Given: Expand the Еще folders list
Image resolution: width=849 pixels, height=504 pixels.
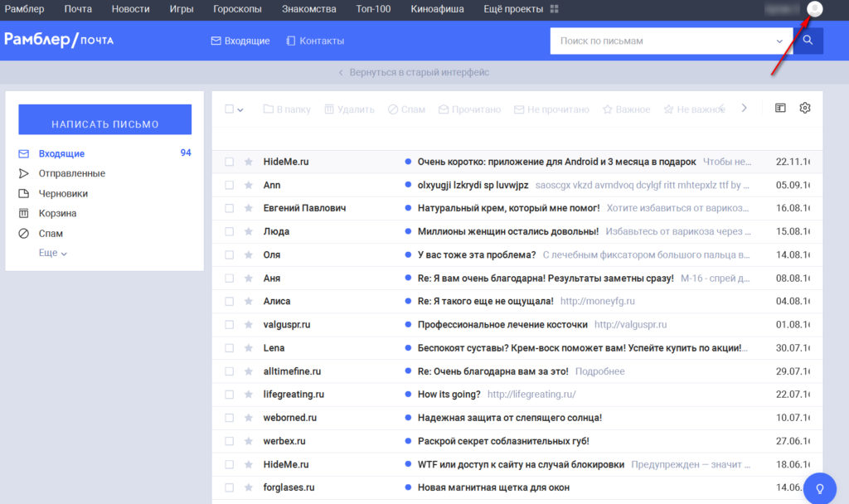Looking at the screenshot, I should click(x=52, y=253).
